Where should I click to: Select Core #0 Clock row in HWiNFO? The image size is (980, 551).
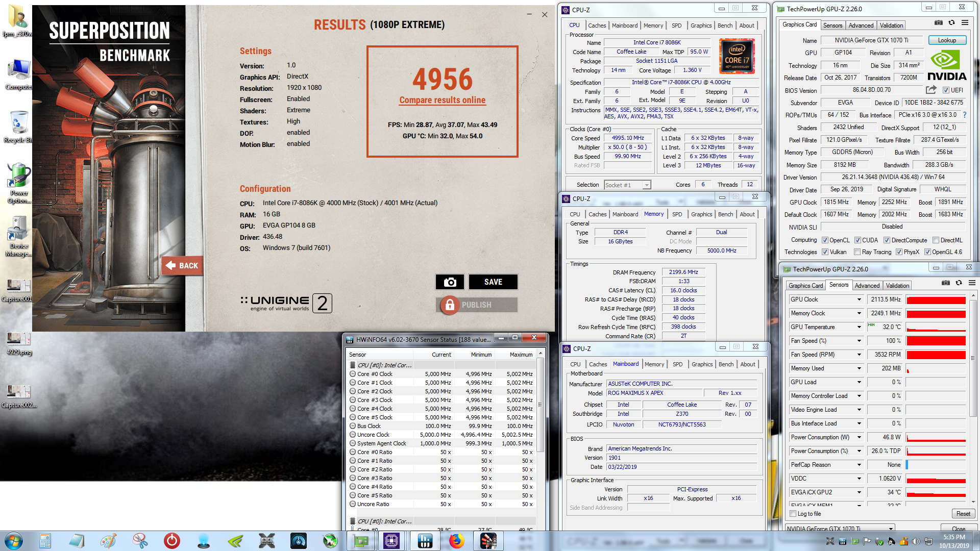coord(442,374)
